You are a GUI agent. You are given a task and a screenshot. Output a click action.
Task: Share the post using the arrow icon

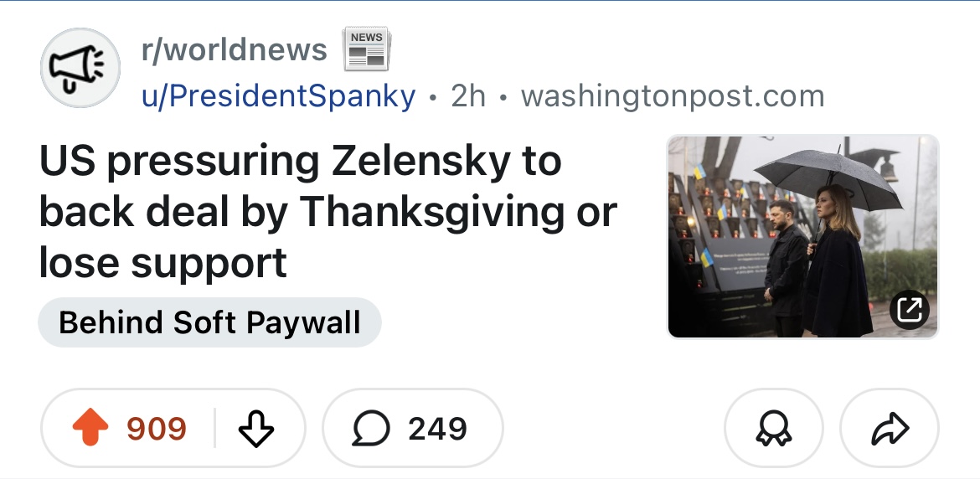pos(890,429)
